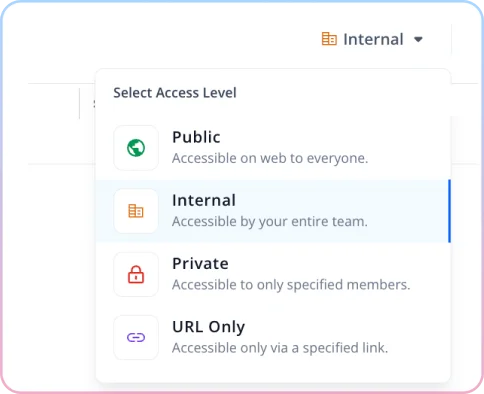The width and height of the screenshot is (484, 394).
Task: Click "Accessible to only specified members." text
Action: tap(291, 285)
